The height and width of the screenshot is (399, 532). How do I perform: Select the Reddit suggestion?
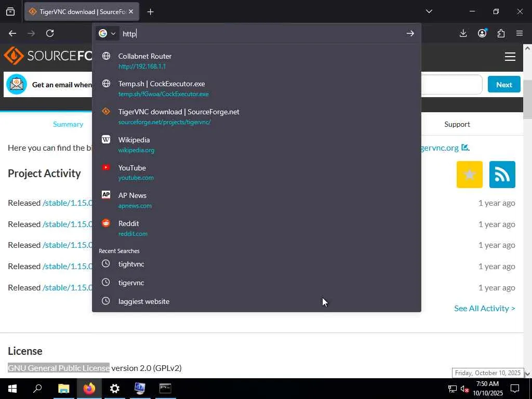(257, 229)
